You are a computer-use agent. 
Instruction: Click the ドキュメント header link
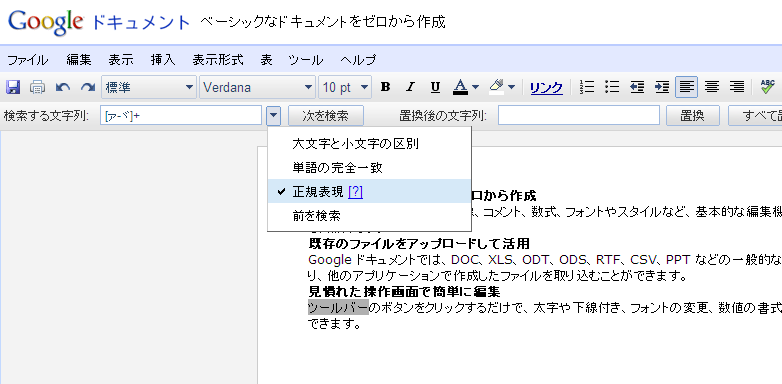[141, 22]
